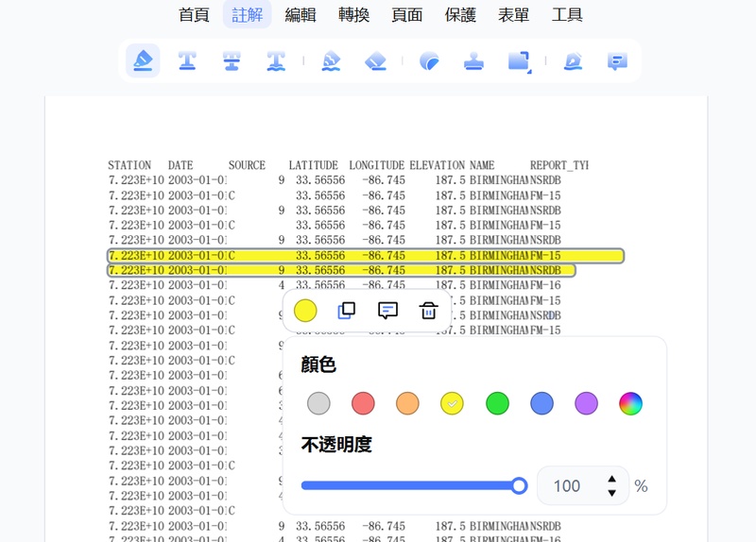
Task: Copy the highlight using the popup icon
Action: [x=346, y=311]
